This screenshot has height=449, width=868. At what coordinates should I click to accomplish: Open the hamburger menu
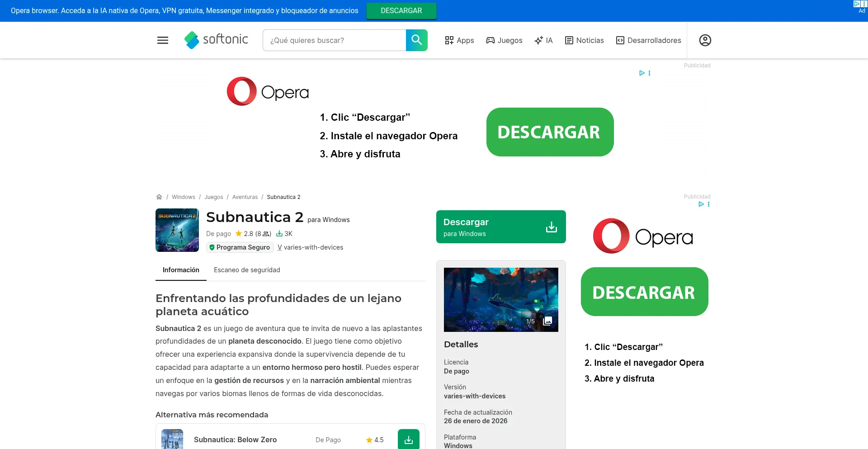pyautogui.click(x=163, y=40)
